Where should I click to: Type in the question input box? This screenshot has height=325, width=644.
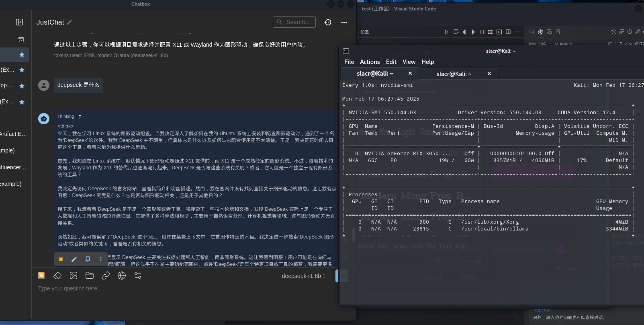point(185,288)
